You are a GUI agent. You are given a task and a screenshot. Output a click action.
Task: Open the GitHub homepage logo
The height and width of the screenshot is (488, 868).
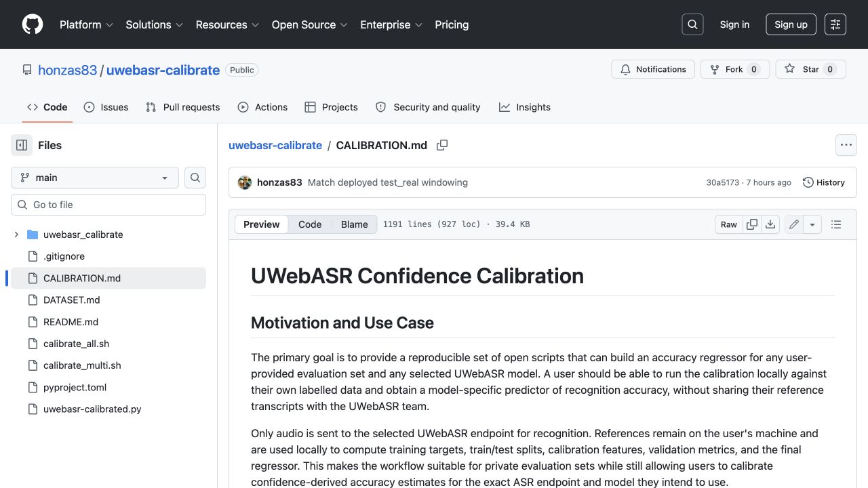[x=33, y=24]
